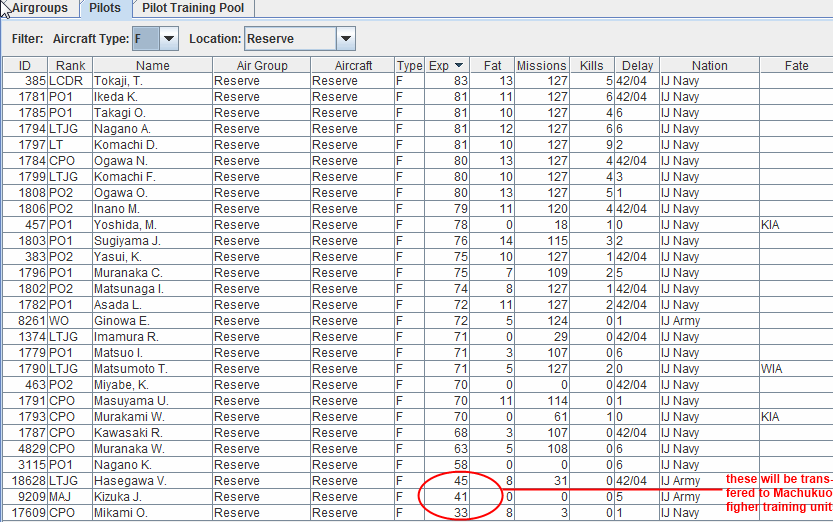Sort by the Fate column header
Screen dimensions: 833x522
(x=796, y=65)
